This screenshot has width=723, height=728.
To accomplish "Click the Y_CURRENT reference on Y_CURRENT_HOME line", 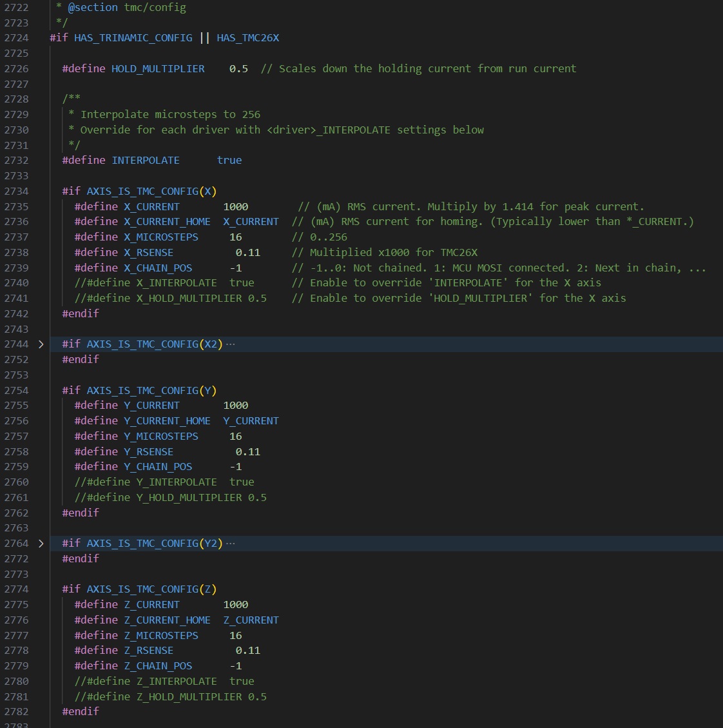I will click(251, 421).
